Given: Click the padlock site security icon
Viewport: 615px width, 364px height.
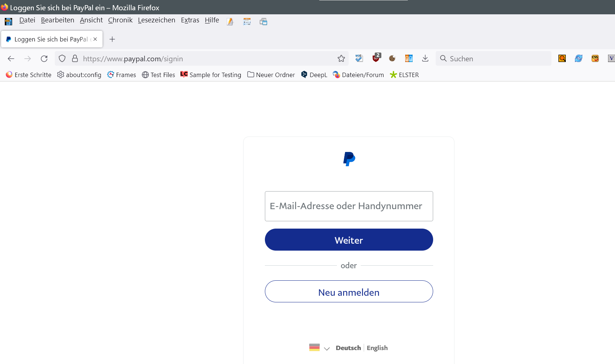Looking at the screenshot, I should point(75,59).
